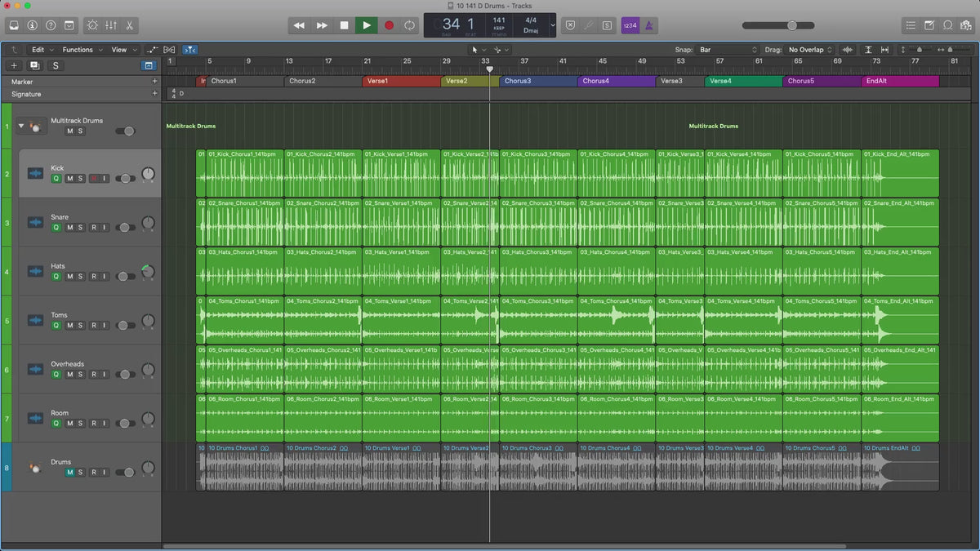980x551 pixels.
Task: Click the Add Track plus button
Action: point(14,65)
